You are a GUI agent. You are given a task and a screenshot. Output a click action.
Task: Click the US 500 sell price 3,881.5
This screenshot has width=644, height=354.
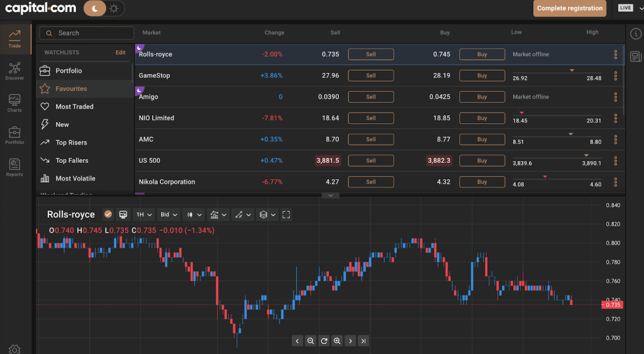pyautogui.click(x=328, y=160)
